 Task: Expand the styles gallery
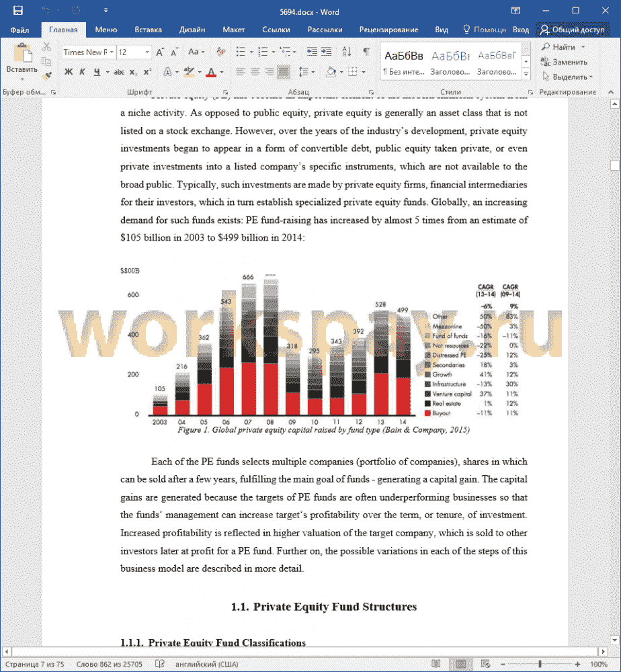tap(526, 75)
